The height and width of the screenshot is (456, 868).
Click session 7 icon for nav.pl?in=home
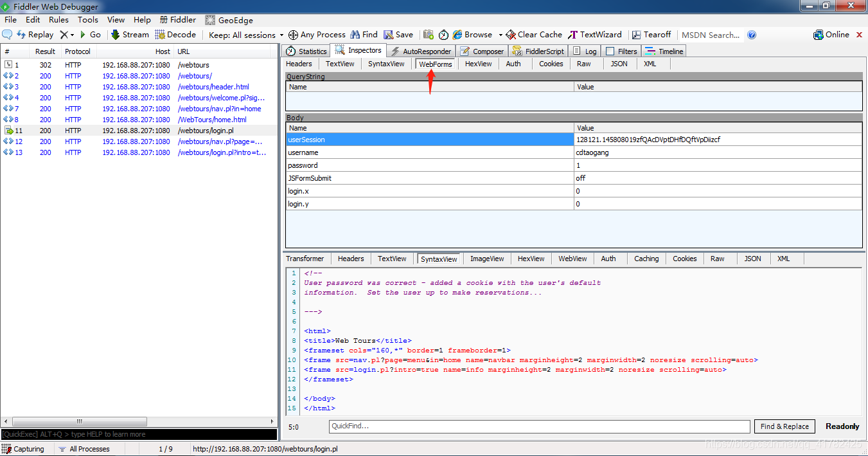8,109
